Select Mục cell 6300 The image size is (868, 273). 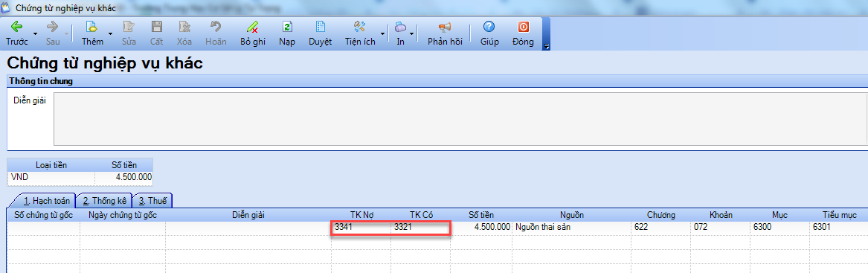click(x=780, y=227)
